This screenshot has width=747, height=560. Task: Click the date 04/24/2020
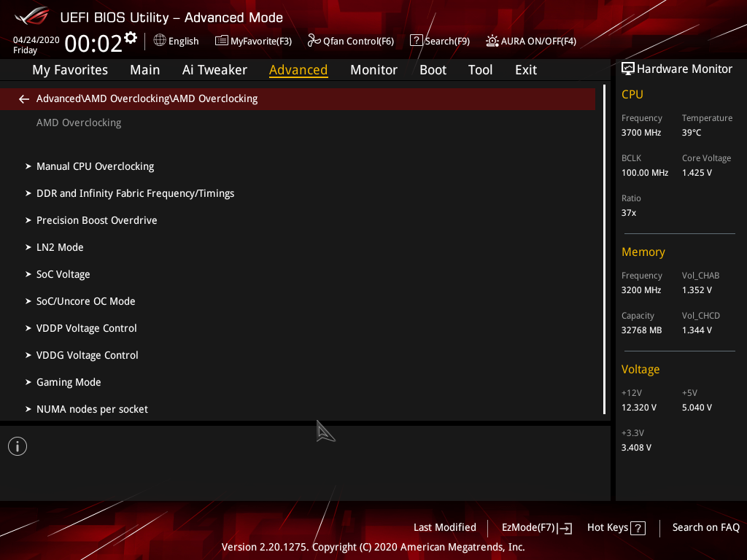36,40
